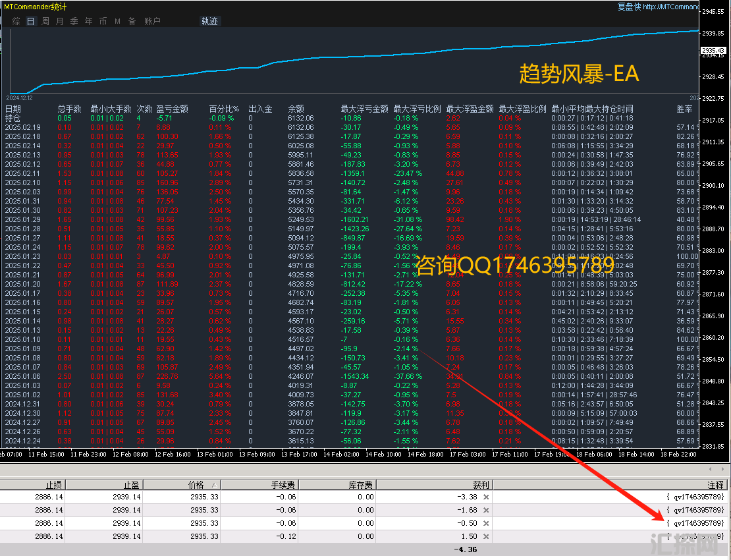The width and height of the screenshot is (731, 560).
Task: Click the 2945.55 price axis label
Action: point(713,12)
